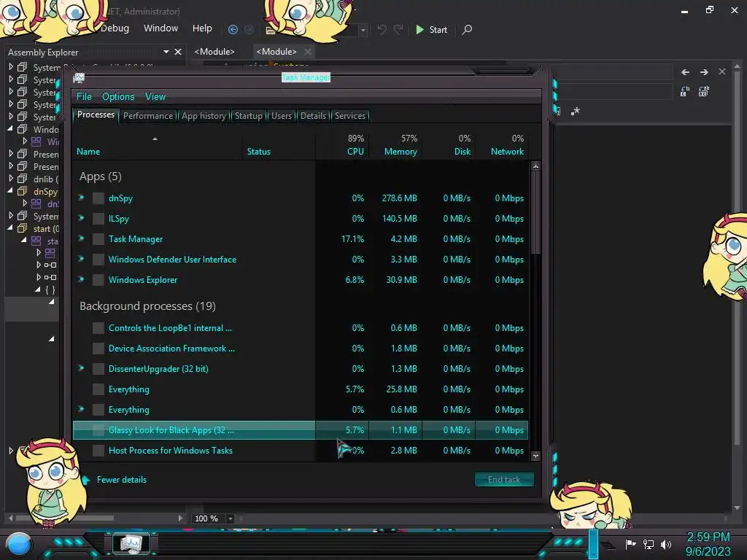747x560 pixels.
Task: Switch to the Users tab
Action: pyautogui.click(x=282, y=116)
